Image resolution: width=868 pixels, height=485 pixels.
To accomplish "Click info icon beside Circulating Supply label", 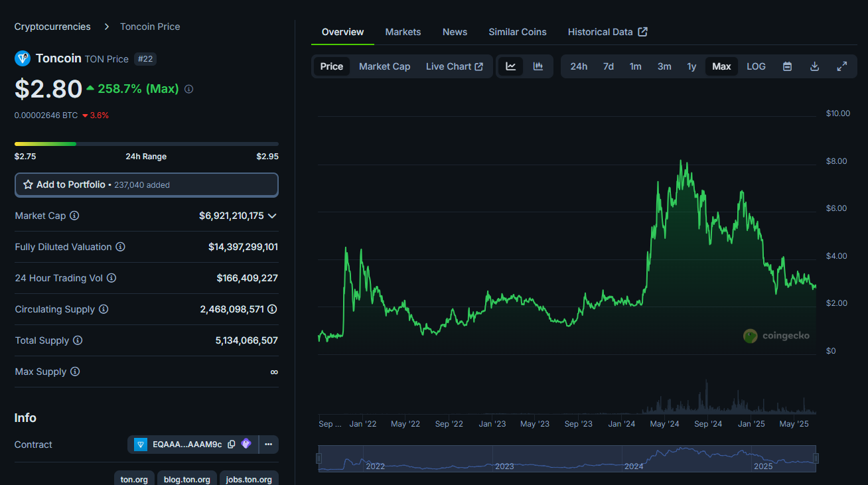I will pos(104,309).
